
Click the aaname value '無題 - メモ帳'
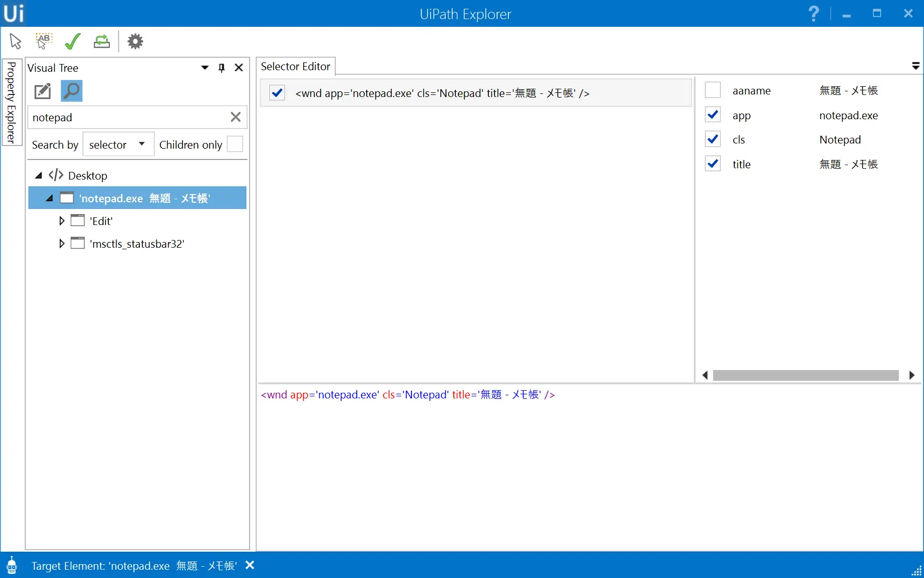[849, 90]
